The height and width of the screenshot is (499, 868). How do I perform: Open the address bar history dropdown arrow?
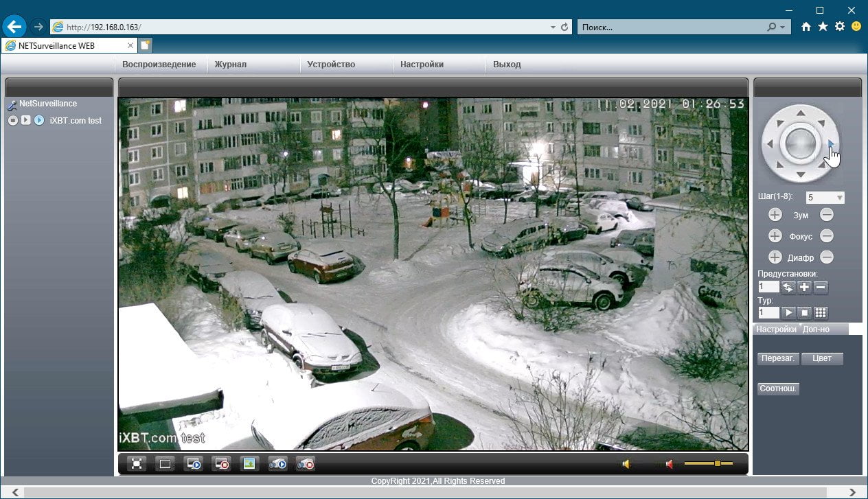point(553,27)
